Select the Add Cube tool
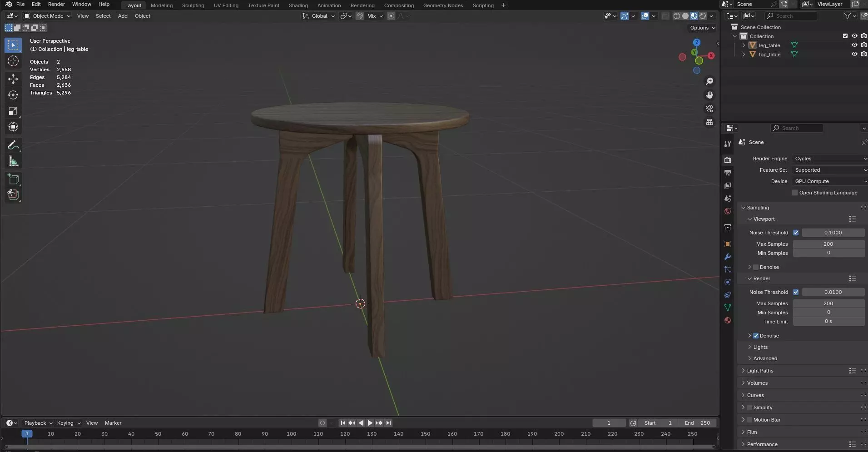Viewport: 868px width, 452px height. (x=13, y=179)
